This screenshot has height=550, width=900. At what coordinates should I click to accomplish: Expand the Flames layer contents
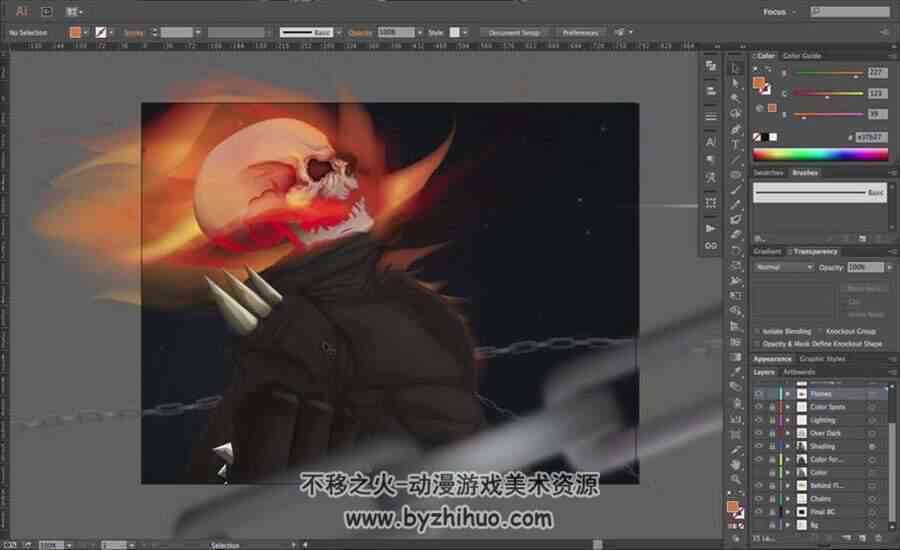point(788,394)
